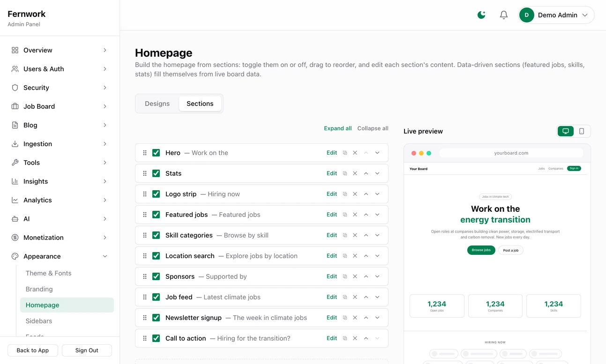The height and width of the screenshot is (364, 606).
Task: Click the Back to App button
Action: tap(33, 350)
